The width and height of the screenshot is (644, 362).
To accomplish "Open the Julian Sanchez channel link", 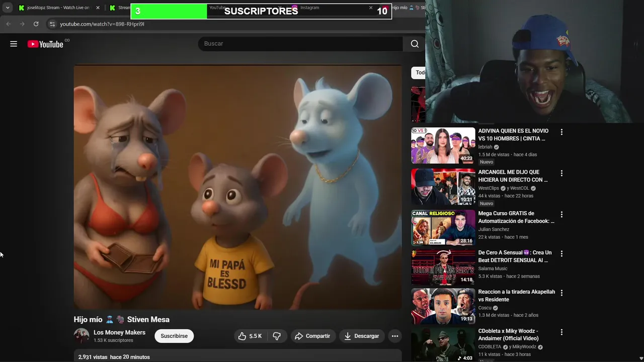I will [x=494, y=230].
